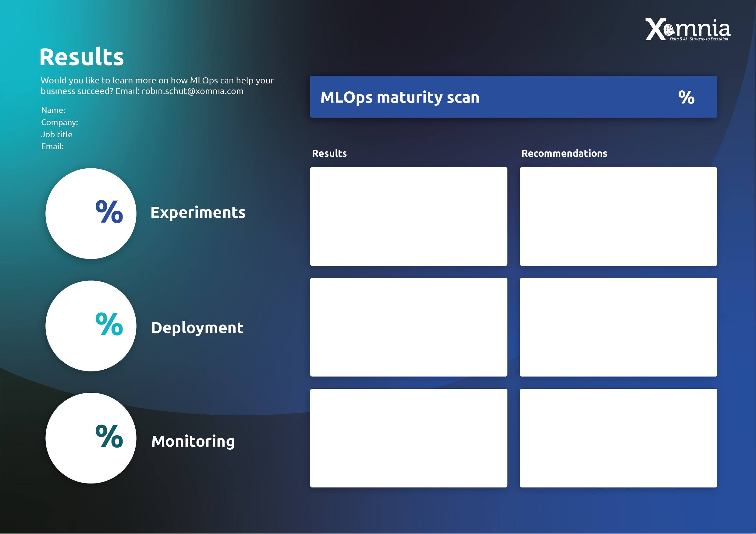Click the Experiments percent circle

click(91, 213)
